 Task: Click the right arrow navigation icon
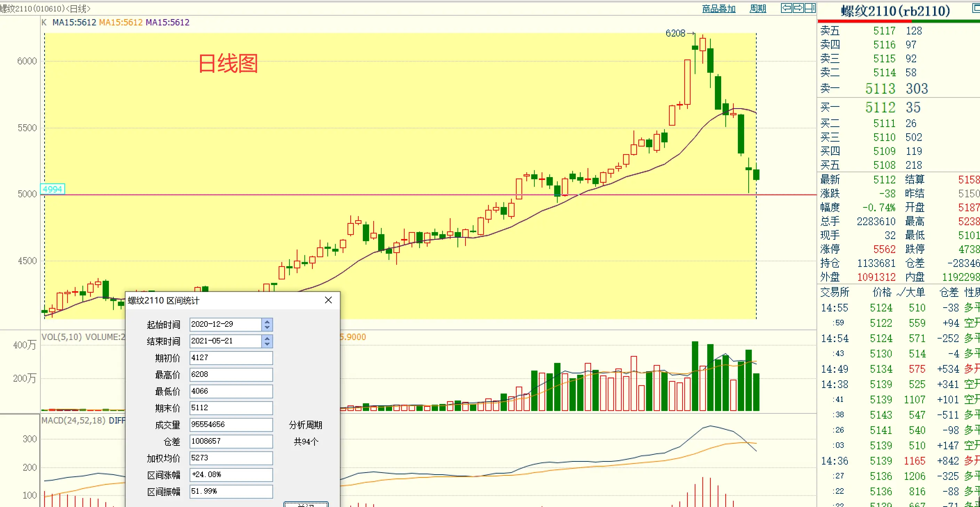click(798, 8)
